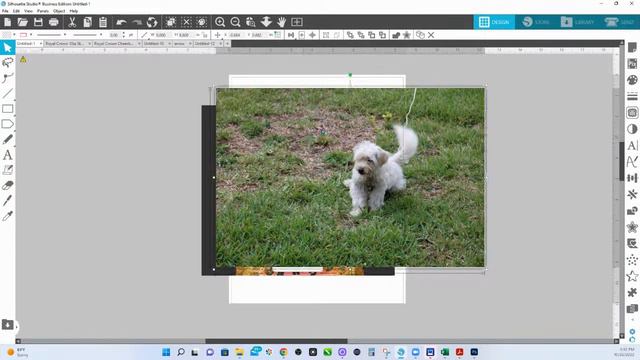Viewport: 640px width, 360px height.
Task: Open the Image Effects half-circle panel
Action: pyautogui.click(x=632, y=129)
